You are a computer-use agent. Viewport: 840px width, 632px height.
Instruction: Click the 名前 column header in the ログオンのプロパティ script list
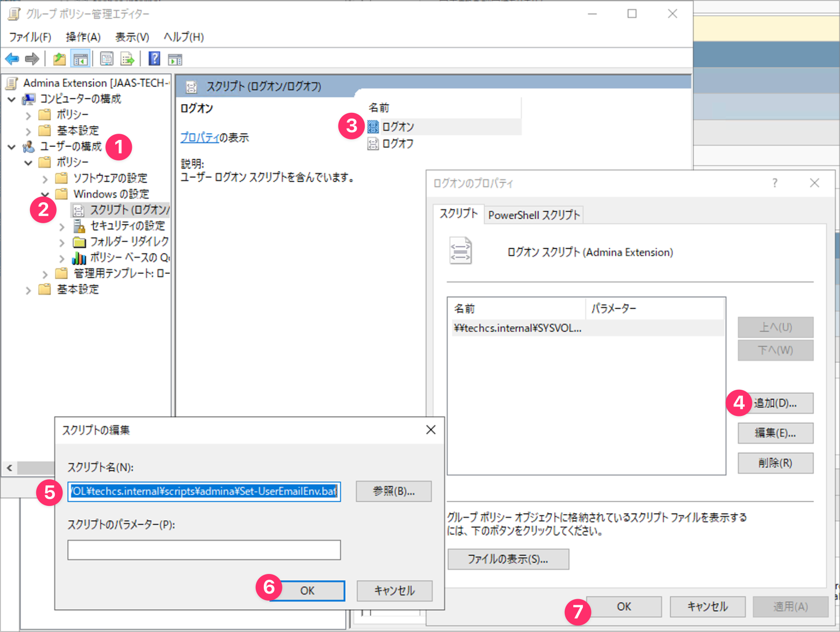518,309
